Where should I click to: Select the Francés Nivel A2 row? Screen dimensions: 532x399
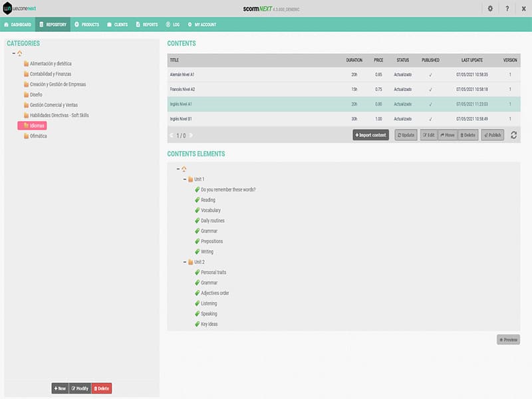344,89
